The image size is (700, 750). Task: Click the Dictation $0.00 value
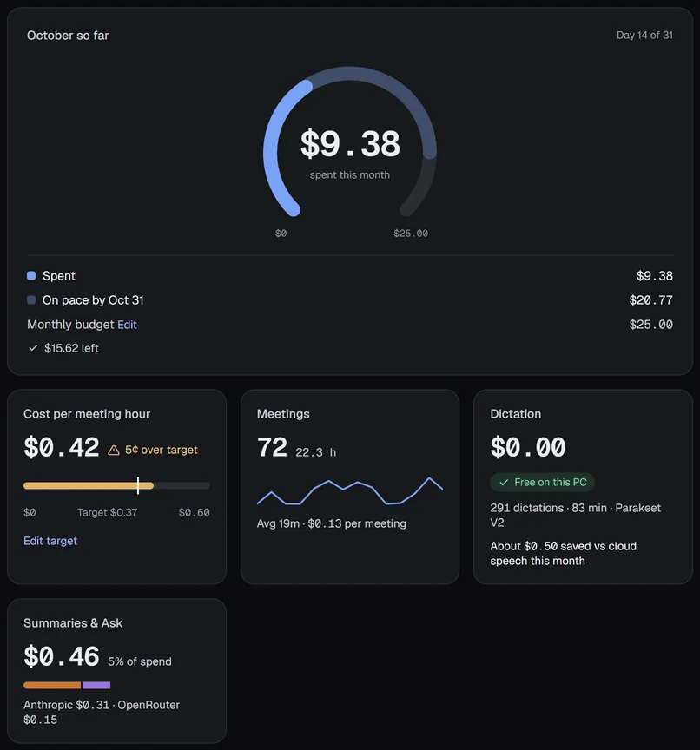coord(528,448)
